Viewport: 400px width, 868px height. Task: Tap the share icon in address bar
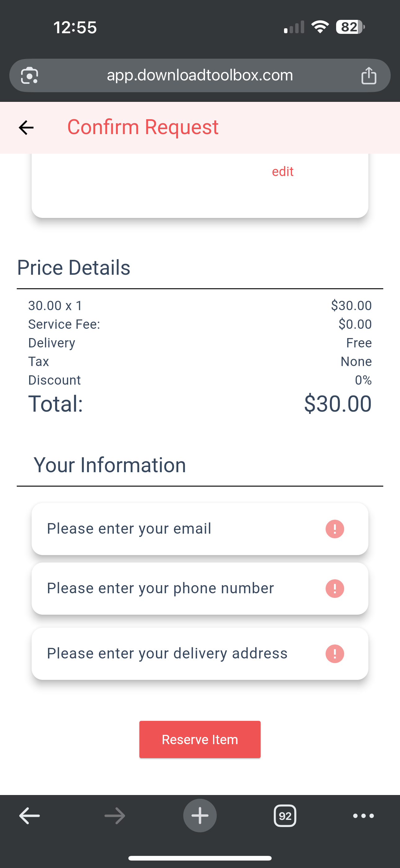tap(369, 75)
